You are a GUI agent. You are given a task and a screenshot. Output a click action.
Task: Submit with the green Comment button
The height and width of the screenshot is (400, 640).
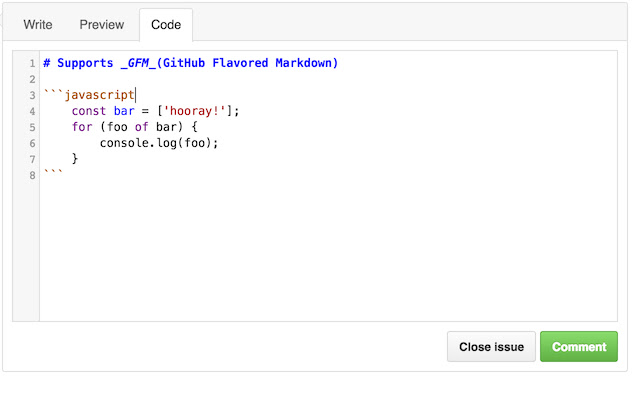[578, 347]
